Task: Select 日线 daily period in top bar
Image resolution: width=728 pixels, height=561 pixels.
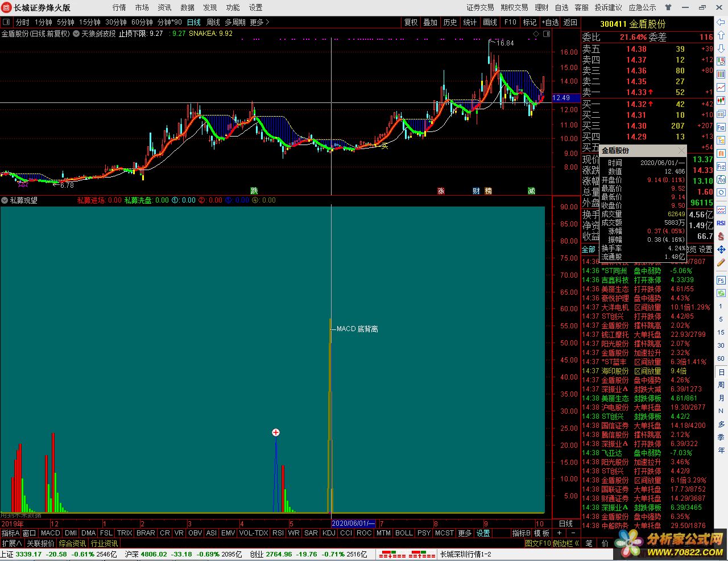Action: pyautogui.click(x=194, y=22)
